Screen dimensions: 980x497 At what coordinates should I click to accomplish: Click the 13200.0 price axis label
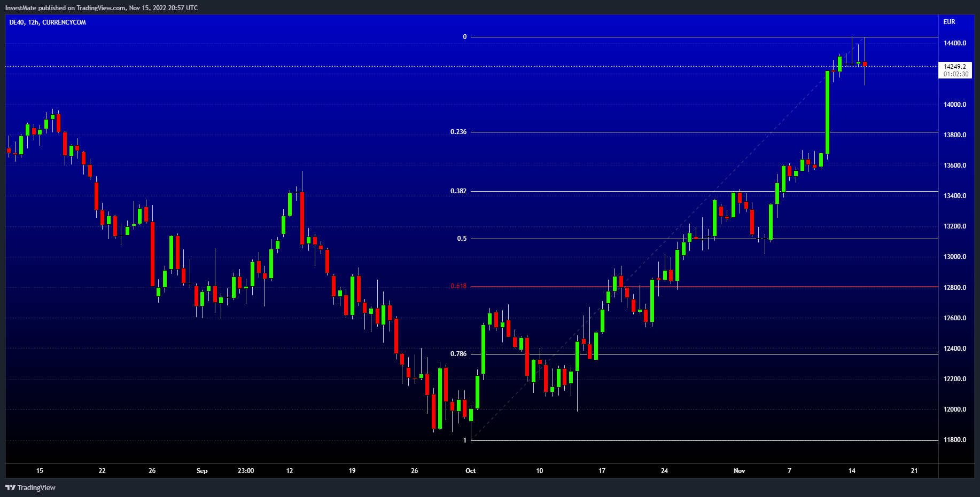[x=955, y=226]
